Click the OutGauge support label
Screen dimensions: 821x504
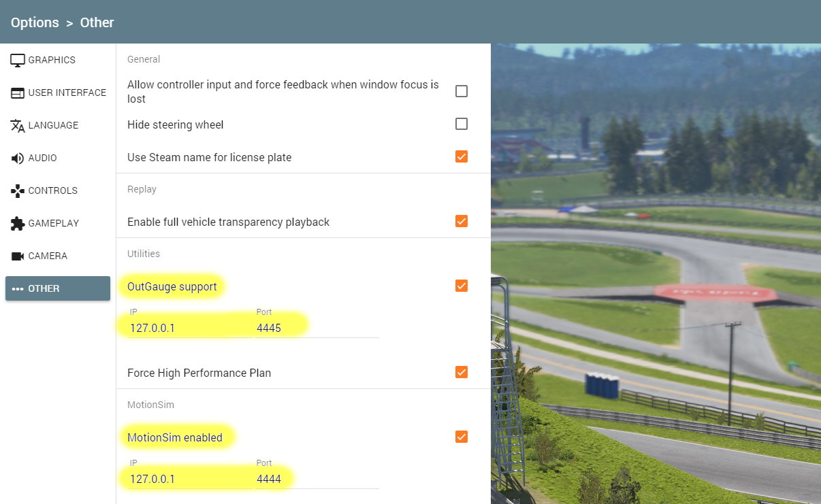(172, 286)
